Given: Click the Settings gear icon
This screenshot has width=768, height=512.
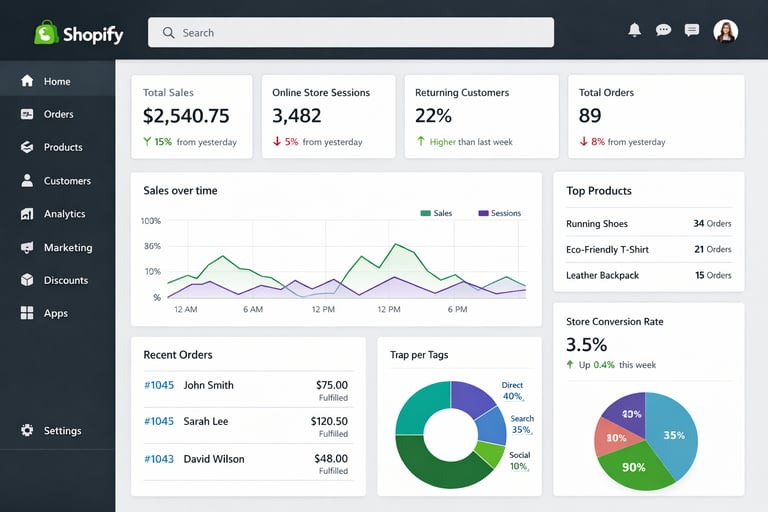Looking at the screenshot, I should (27, 430).
